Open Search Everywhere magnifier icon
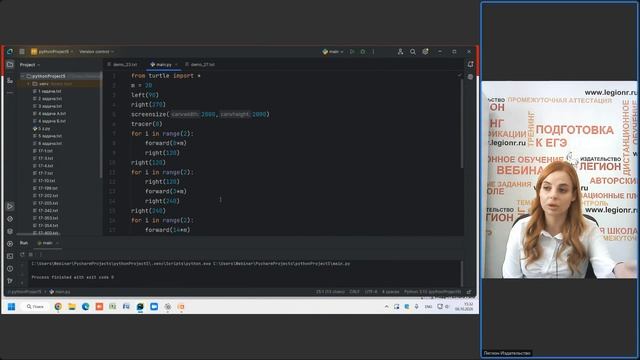 click(413, 52)
